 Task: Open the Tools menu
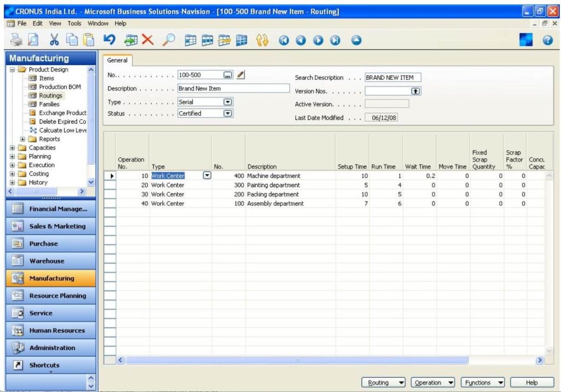pos(74,23)
